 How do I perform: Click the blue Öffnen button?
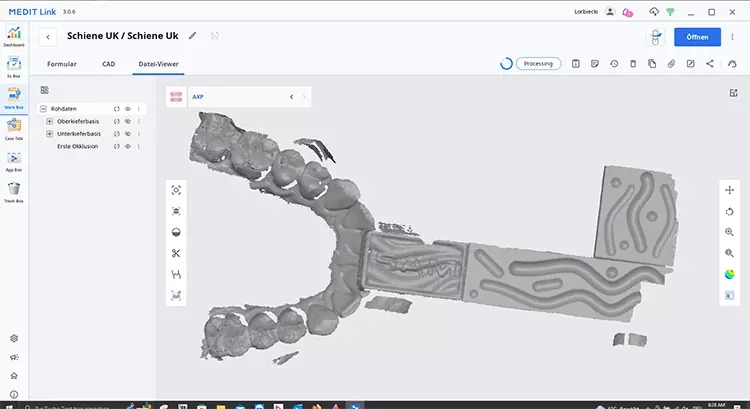[697, 37]
